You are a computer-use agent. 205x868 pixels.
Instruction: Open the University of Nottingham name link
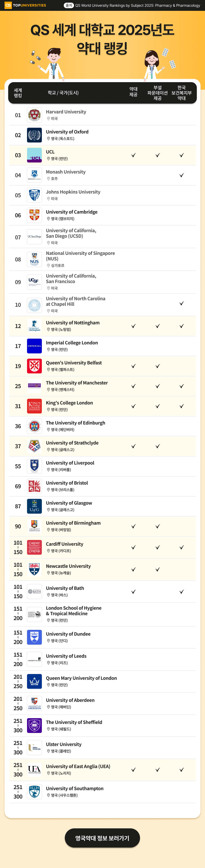tap(73, 323)
